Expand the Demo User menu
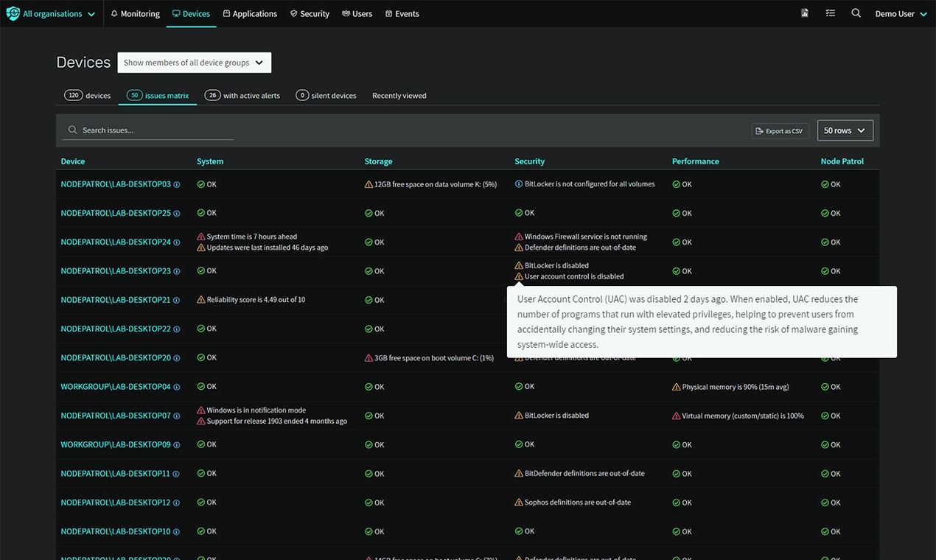The image size is (936, 560). (x=901, y=13)
